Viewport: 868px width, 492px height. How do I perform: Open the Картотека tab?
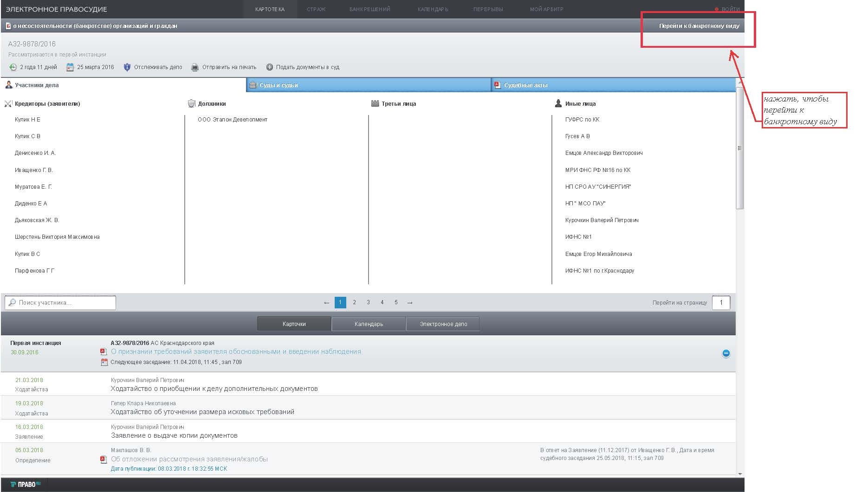[270, 9]
